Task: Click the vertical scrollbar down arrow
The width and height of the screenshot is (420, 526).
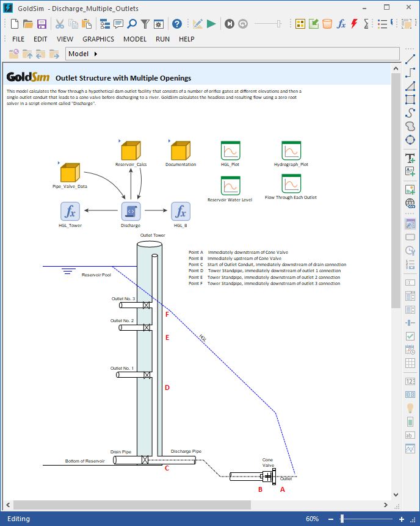Action: pyautogui.click(x=396, y=495)
